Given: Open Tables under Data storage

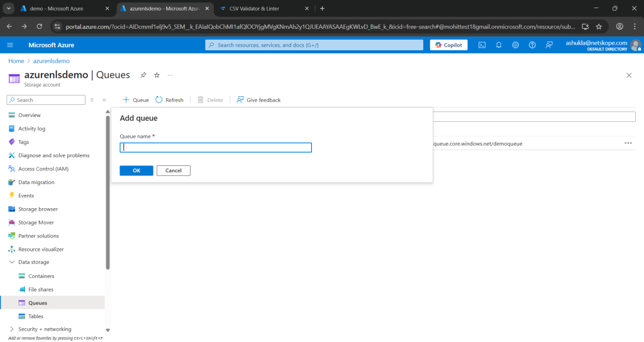Looking at the screenshot, I should [x=35, y=317].
